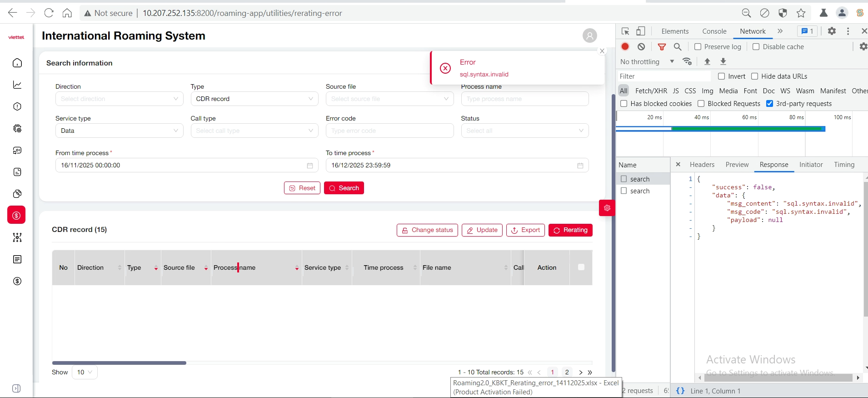Enable Preserve log checkbox
This screenshot has height=398, width=868.
[698, 47]
